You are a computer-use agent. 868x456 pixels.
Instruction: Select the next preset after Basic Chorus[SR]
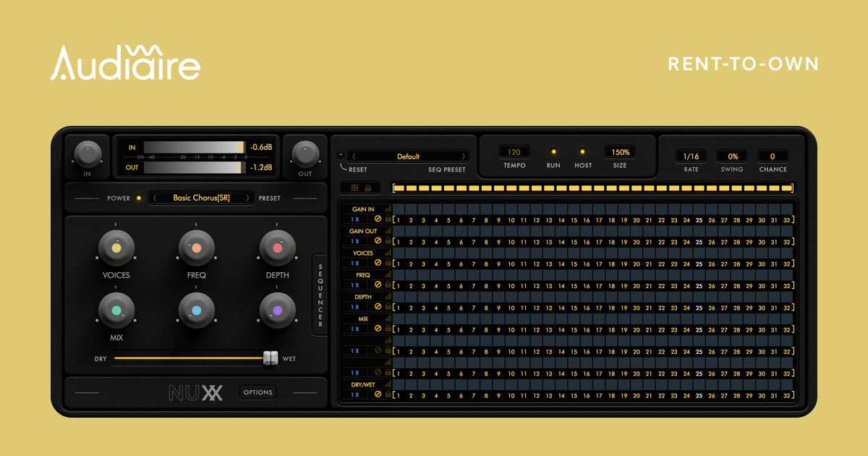[247, 198]
